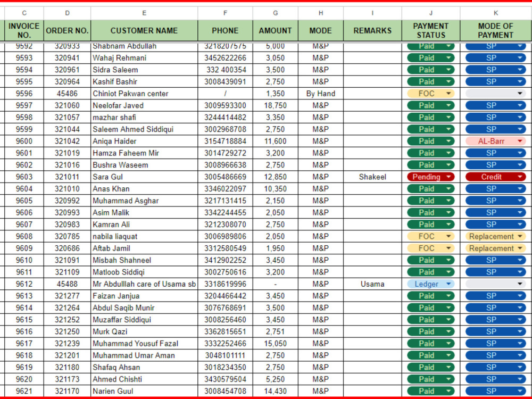Open the Pending status dropdown for Sara Gul
Screen dimensions: 532x399
click(x=430, y=177)
